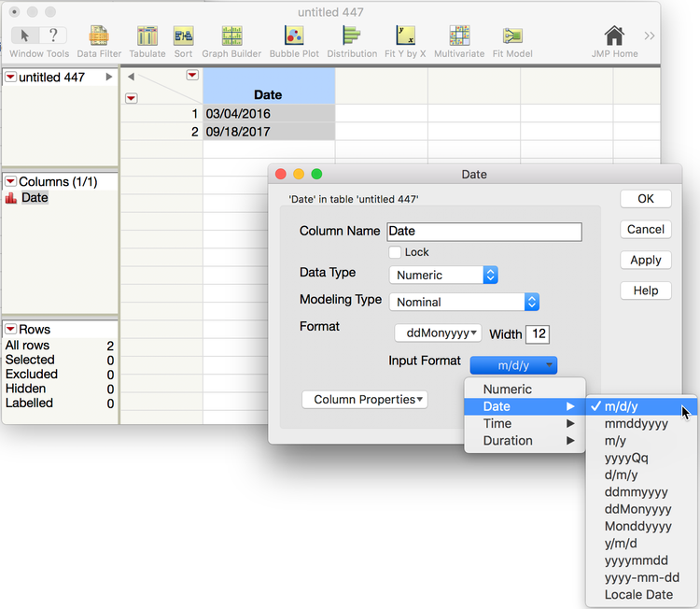
Task: Select the checked m/d/y format
Action: (641, 406)
